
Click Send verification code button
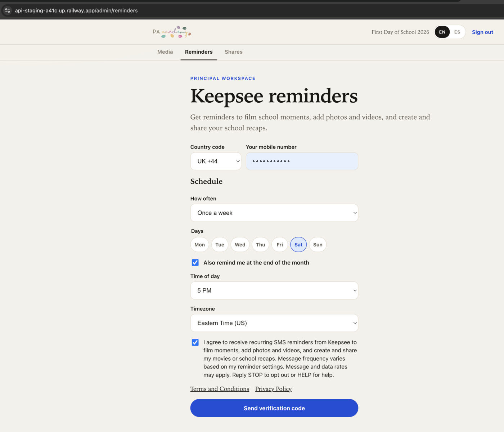pos(274,408)
